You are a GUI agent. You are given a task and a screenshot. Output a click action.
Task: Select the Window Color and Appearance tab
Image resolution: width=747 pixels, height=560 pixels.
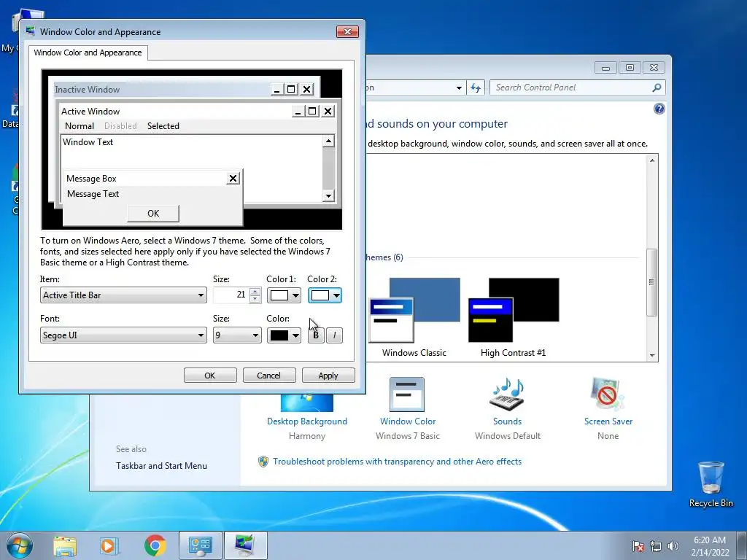point(88,52)
